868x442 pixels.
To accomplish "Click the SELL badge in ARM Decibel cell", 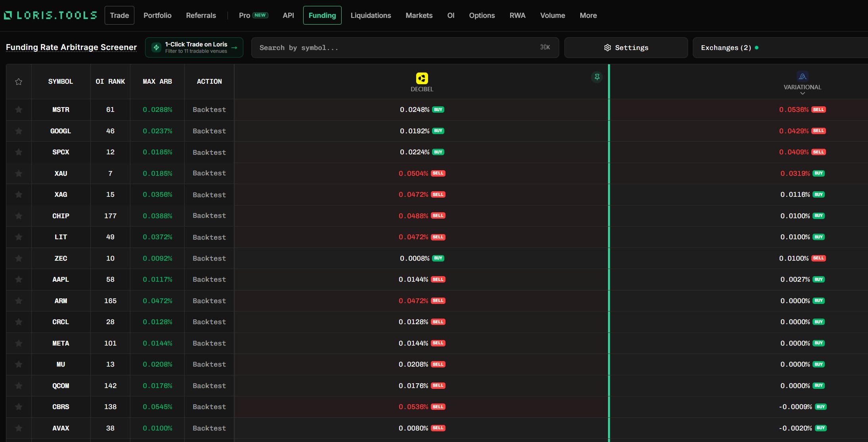I will tap(438, 301).
